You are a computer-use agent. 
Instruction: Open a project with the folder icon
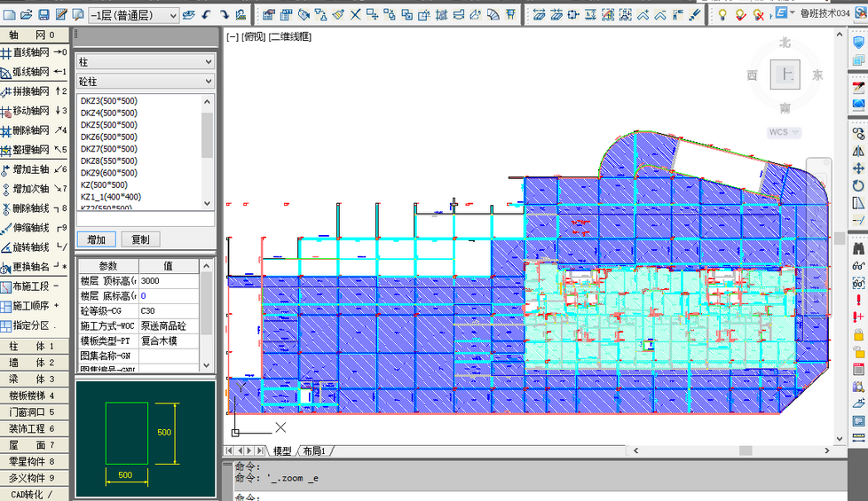(x=26, y=15)
